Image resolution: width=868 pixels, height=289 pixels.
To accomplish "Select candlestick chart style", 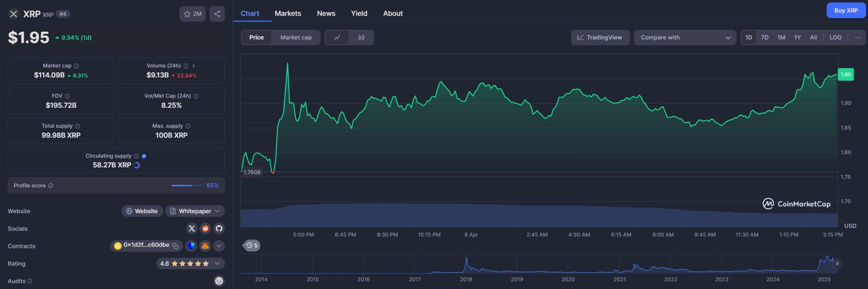I will click(x=361, y=37).
